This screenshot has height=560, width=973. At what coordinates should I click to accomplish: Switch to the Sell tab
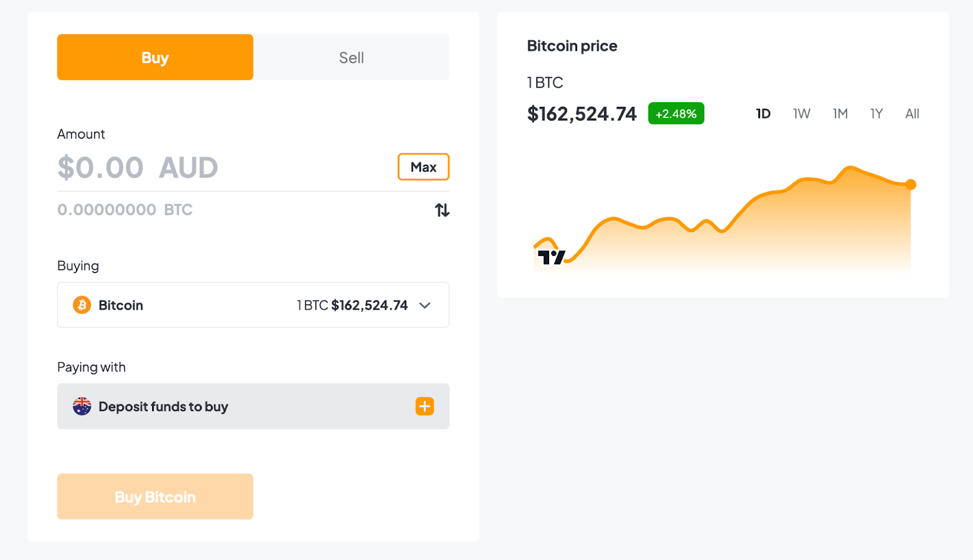[x=351, y=57]
